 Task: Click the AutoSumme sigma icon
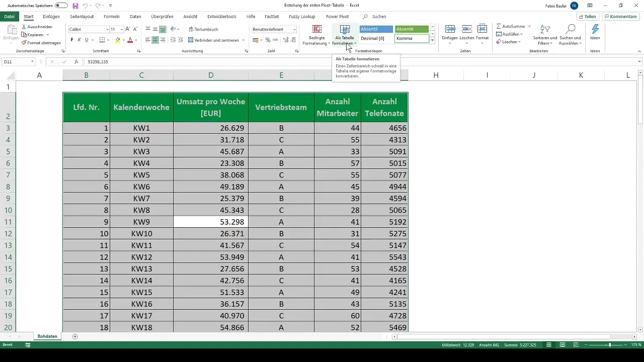click(499, 26)
